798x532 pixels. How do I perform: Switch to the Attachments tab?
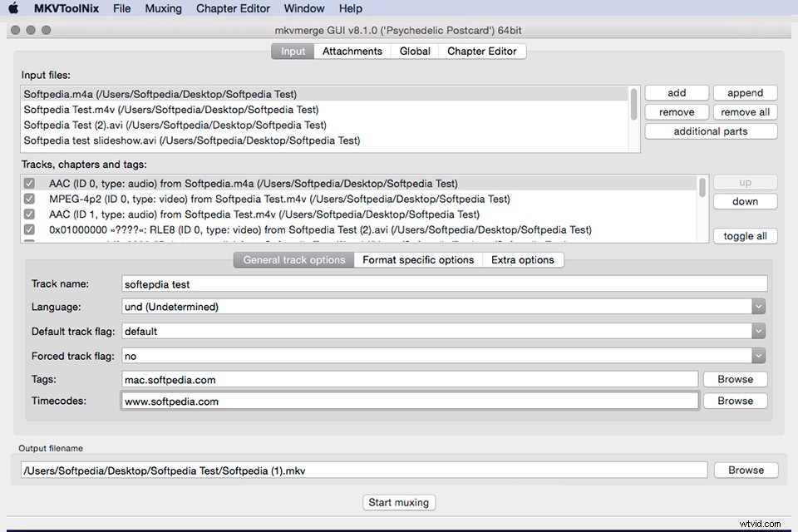point(352,51)
